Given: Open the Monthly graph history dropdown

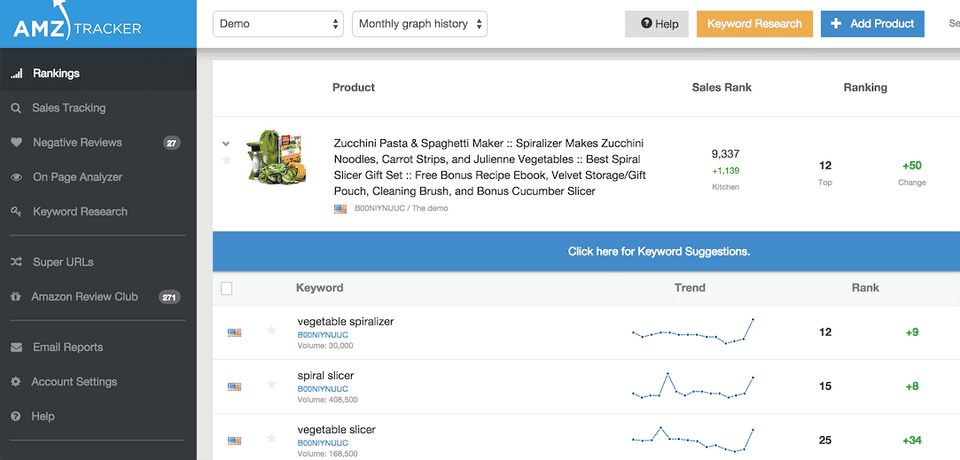Looking at the screenshot, I should pos(419,24).
